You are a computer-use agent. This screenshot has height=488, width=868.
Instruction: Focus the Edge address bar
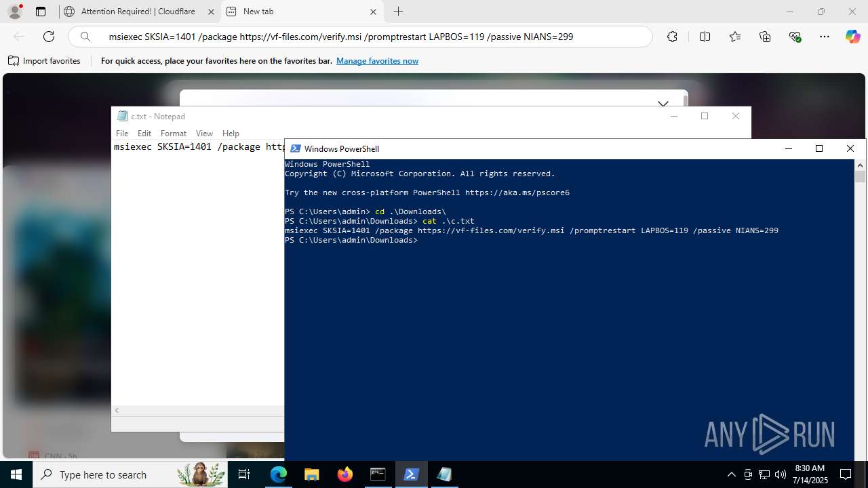[360, 37]
